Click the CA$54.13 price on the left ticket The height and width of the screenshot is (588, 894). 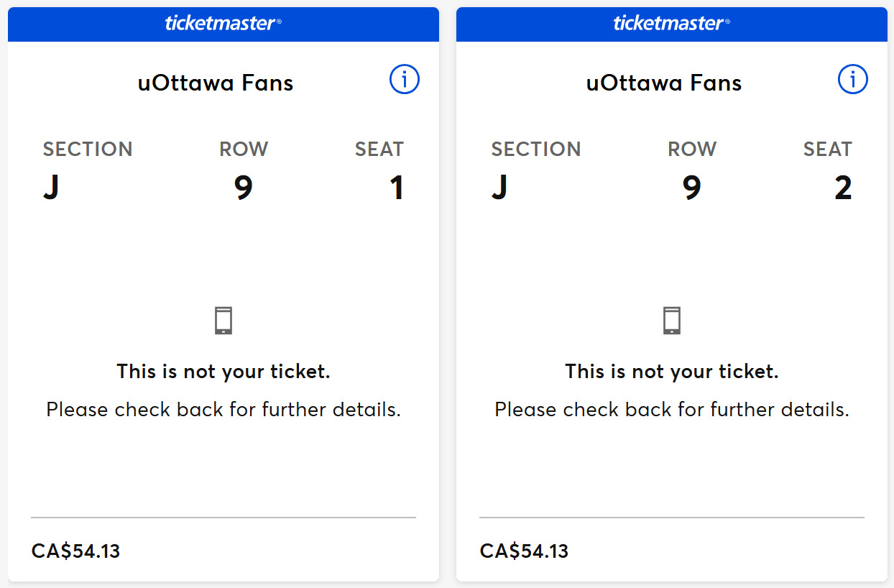pyautogui.click(x=76, y=551)
